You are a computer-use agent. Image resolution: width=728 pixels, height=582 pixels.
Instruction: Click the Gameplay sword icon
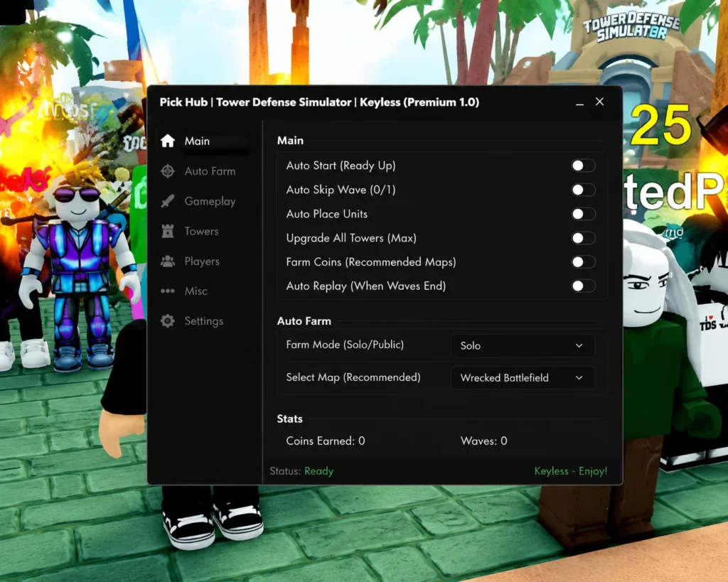pos(168,201)
